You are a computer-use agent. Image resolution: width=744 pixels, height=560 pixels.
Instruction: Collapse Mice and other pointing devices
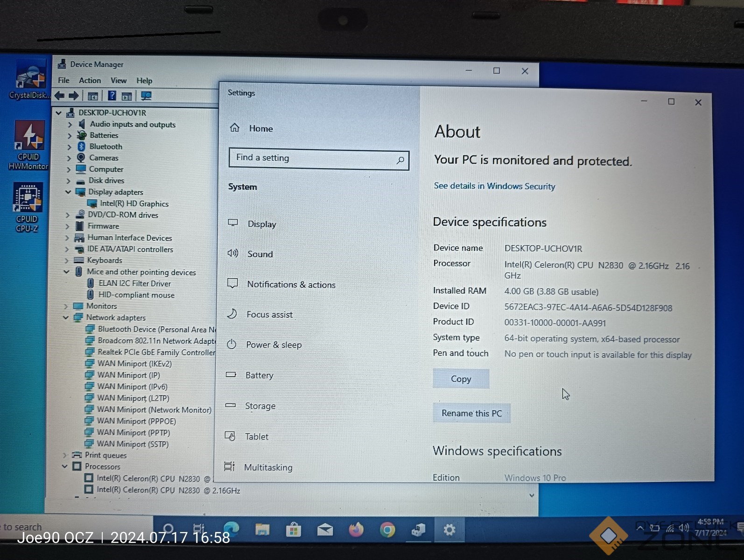point(66,272)
